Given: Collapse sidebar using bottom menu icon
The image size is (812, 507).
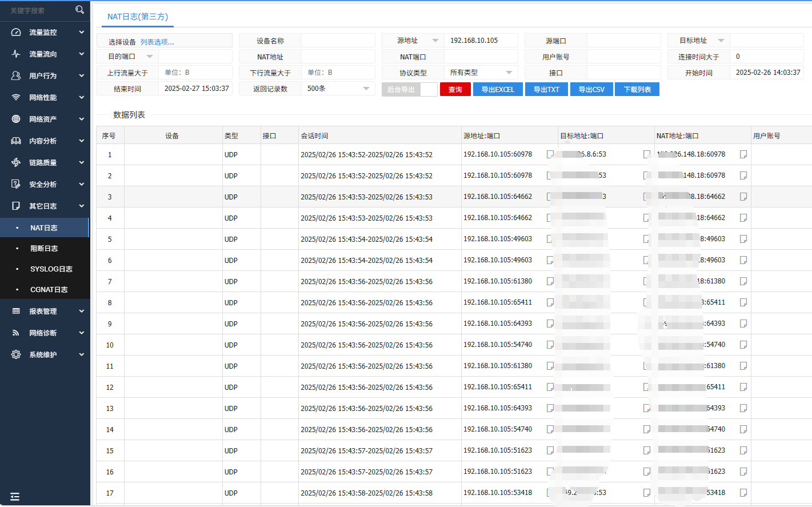Looking at the screenshot, I should click(15, 497).
